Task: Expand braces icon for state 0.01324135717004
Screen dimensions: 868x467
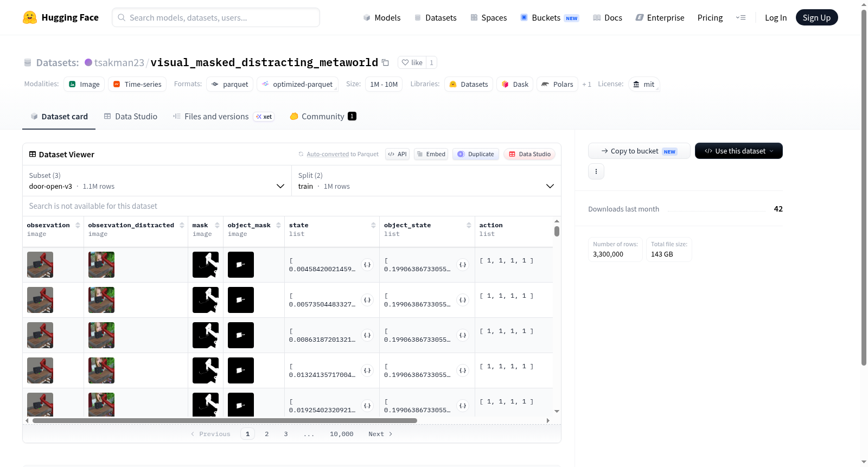Action: [x=367, y=370]
